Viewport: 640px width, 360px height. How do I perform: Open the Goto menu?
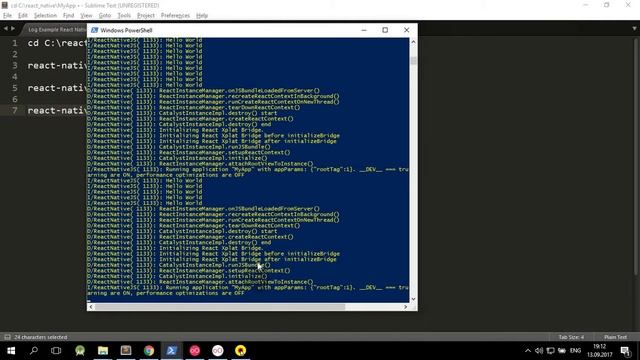[104, 16]
